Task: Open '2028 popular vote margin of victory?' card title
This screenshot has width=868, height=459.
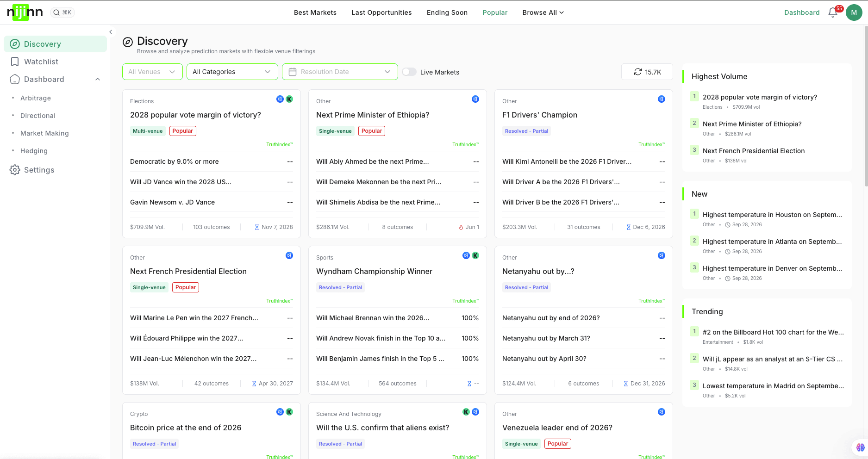Action: [195, 115]
